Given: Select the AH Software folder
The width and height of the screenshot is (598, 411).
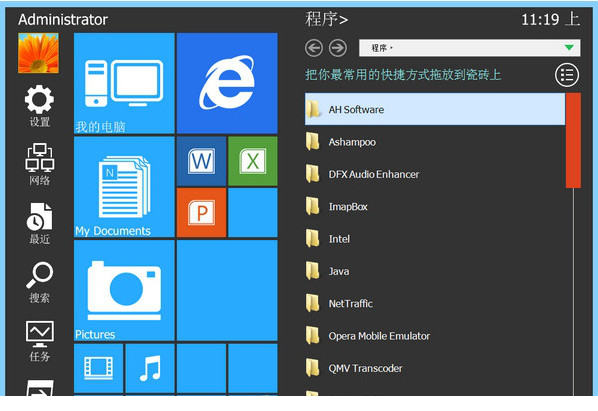Looking at the screenshot, I should click(435, 109).
